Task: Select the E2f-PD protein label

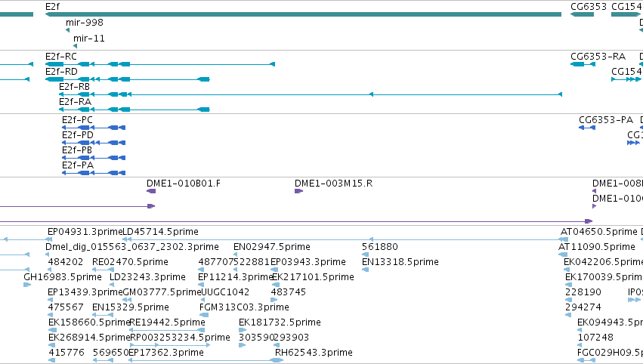Action: point(78,135)
